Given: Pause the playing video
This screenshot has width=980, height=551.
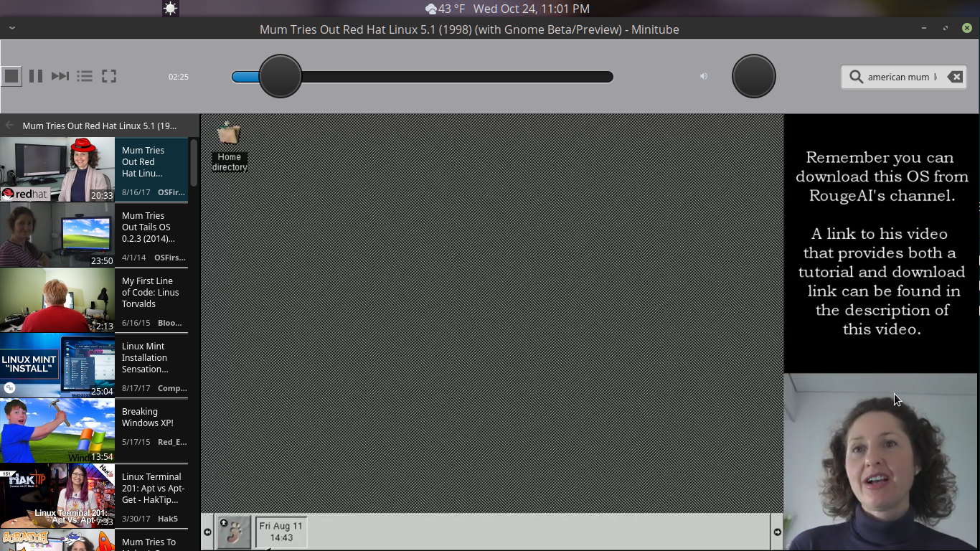Looking at the screenshot, I should tap(36, 76).
